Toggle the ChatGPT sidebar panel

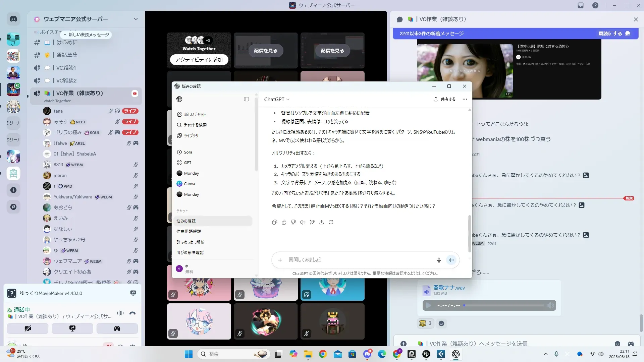click(x=247, y=99)
